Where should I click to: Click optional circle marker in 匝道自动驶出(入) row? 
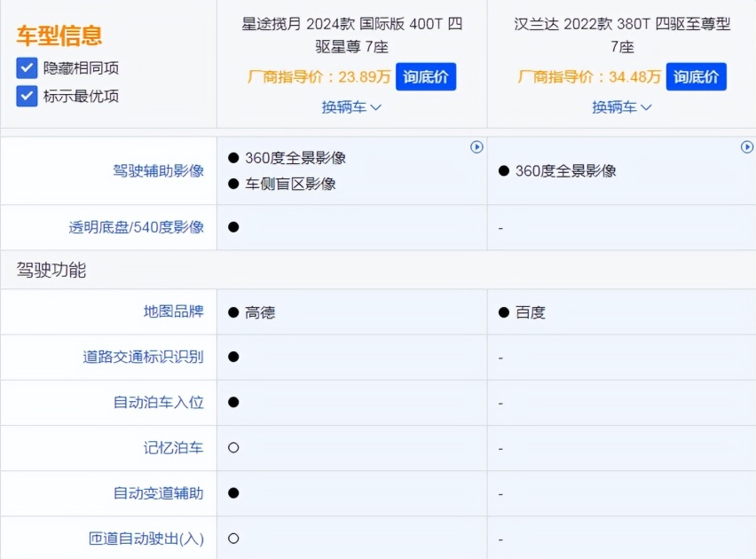pyautogui.click(x=233, y=539)
